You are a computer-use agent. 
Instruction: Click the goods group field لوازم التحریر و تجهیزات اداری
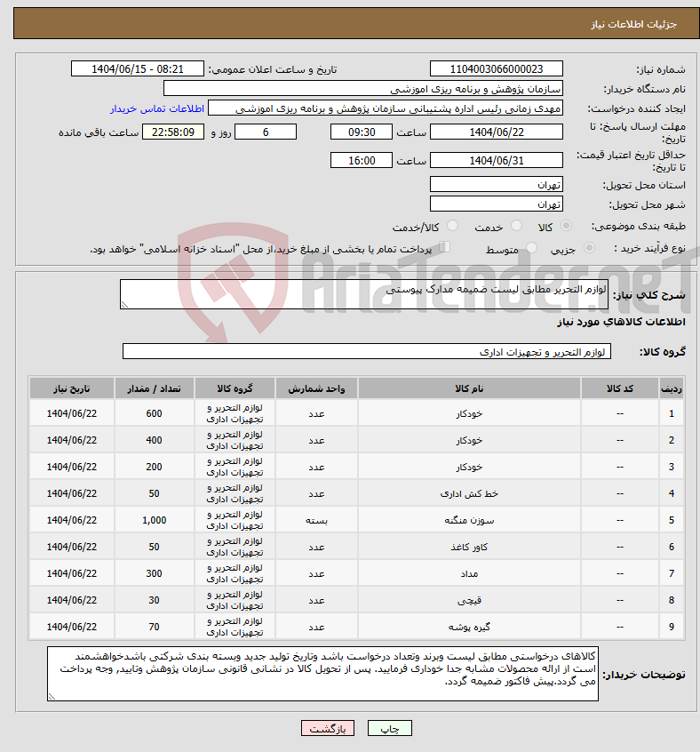click(x=367, y=351)
